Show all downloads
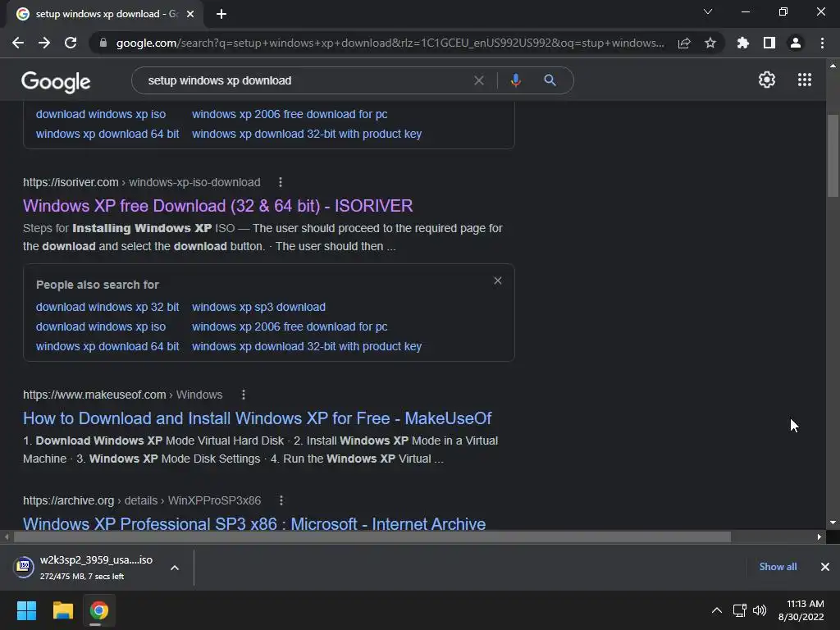 coord(778,567)
